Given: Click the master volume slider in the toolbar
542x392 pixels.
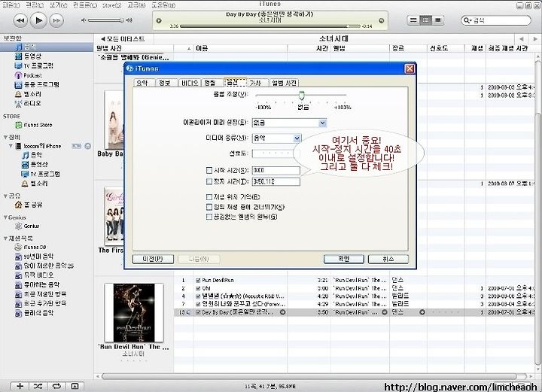Looking at the screenshot, I should tap(105, 20).
